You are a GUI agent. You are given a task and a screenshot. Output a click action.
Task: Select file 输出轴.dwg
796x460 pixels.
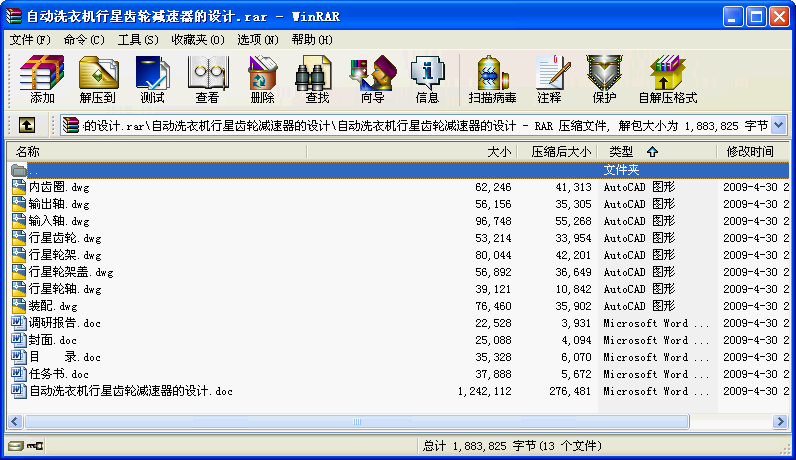[59, 204]
